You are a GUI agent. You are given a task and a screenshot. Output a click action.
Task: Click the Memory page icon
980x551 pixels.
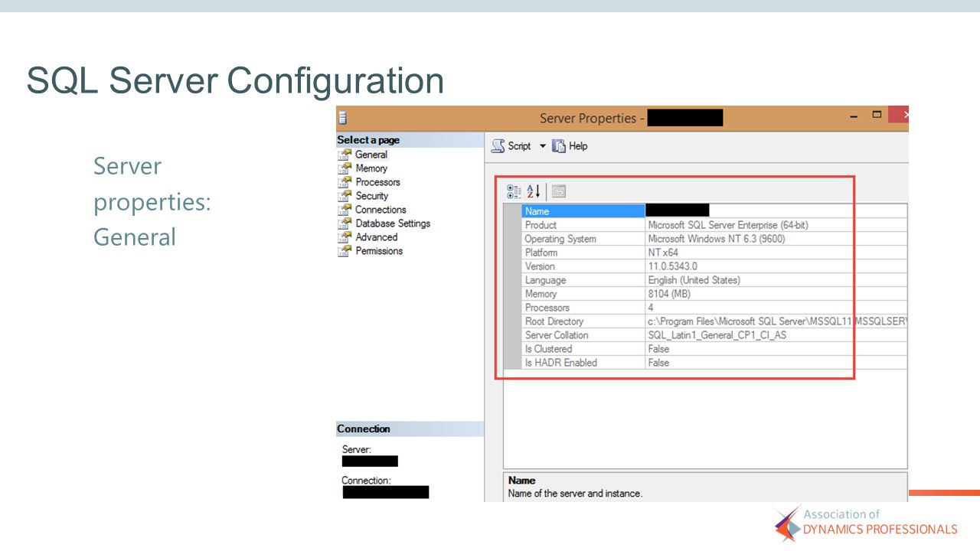pyautogui.click(x=345, y=168)
